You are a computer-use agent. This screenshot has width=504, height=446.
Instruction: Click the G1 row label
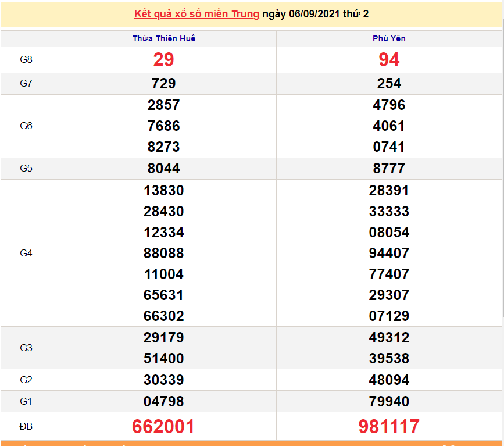pyautogui.click(x=26, y=401)
